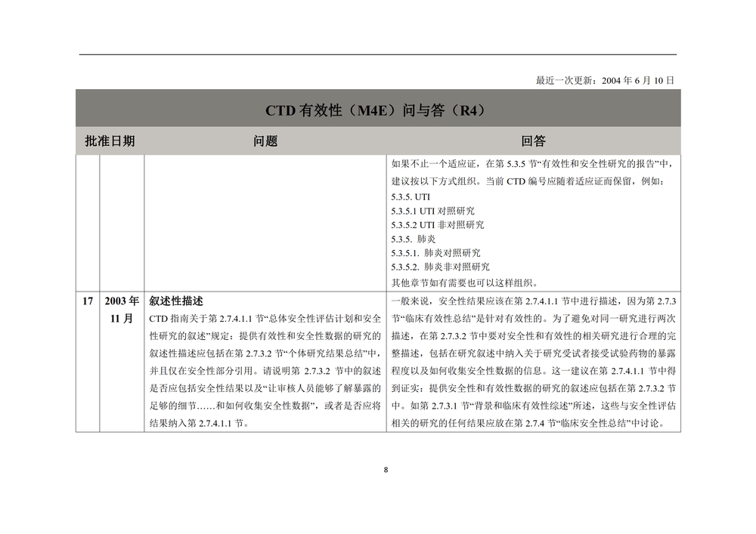This screenshot has height=534, width=756.
Task: Click the sentence "其他章节如有需要也可以这样组织。"
Action: pyautogui.click(x=463, y=283)
